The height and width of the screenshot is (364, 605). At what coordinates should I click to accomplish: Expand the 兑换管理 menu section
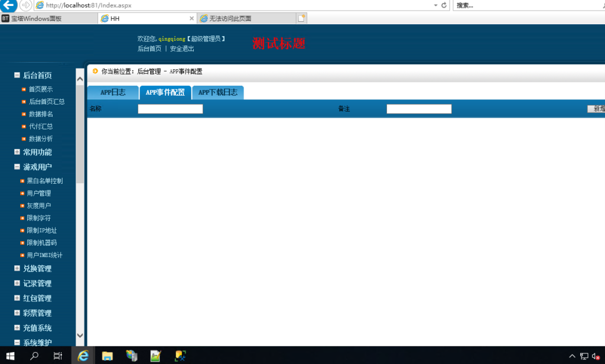pyautogui.click(x=17, y=268)
